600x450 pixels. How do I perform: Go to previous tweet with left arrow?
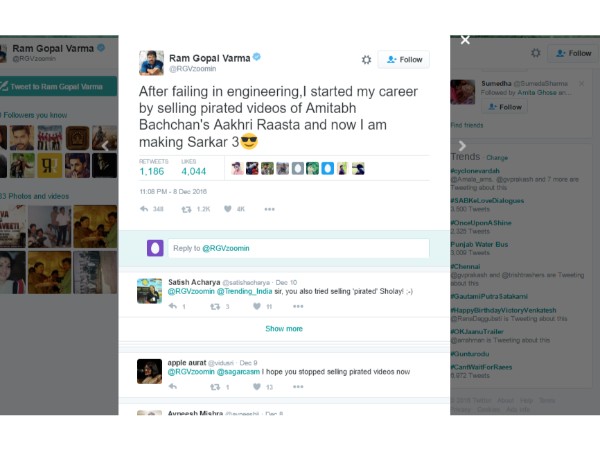pyautogui.click(x=105, y=146)
